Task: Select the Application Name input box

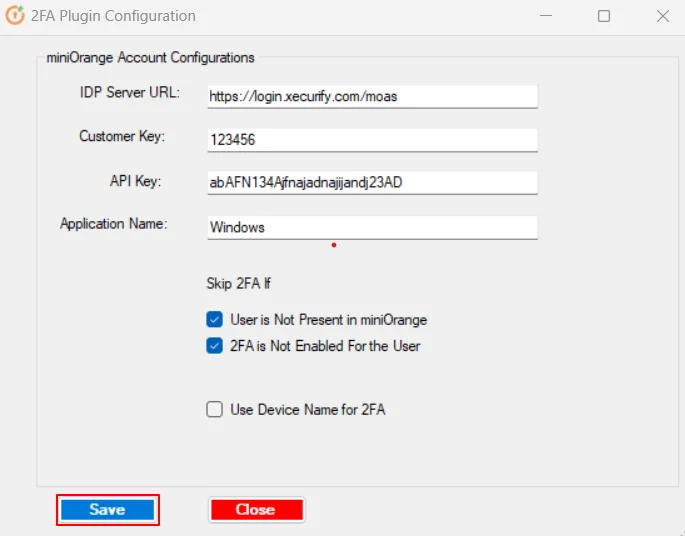Action: pos(372,227)
